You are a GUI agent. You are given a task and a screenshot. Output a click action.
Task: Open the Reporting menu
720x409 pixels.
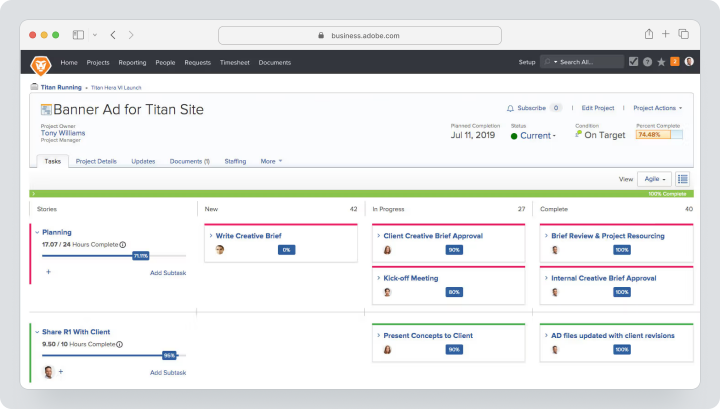pyautogui.click(x=132, y=62)
